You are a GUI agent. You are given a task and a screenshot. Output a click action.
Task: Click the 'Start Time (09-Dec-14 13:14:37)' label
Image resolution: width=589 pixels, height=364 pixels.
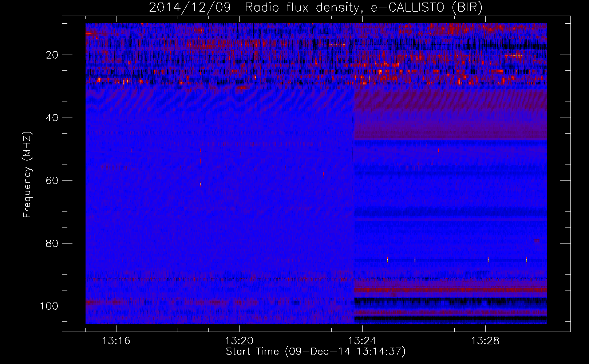coord(316,352)
